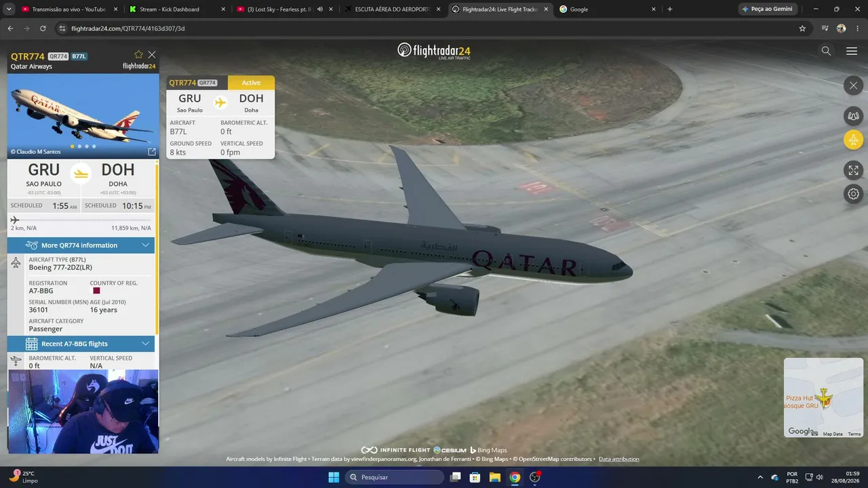Screen dimensions: 868x488
Task: Click the Boeing 777-2DZ(LR) aircraft type text
Action: tap(60, 267)
